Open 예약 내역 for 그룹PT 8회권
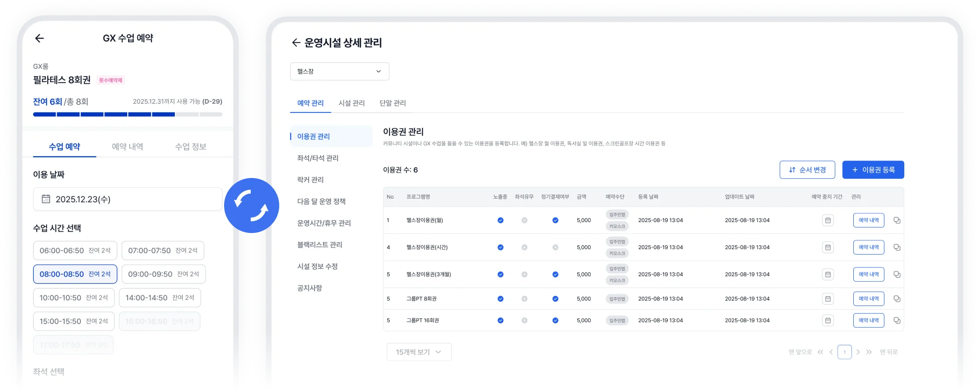Image resolution: width=980 pixels, height=389 pixels. click(x=868, y=299)
